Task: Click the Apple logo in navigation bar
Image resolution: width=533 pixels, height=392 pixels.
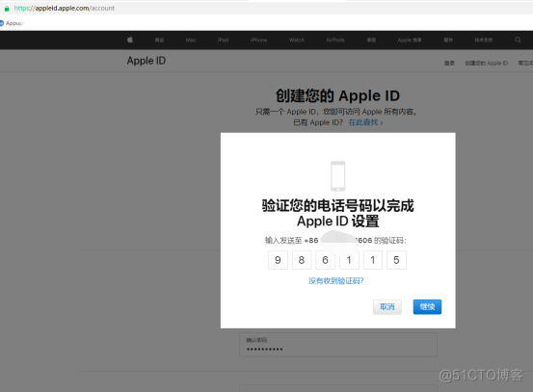Action: tap(130, 39)
